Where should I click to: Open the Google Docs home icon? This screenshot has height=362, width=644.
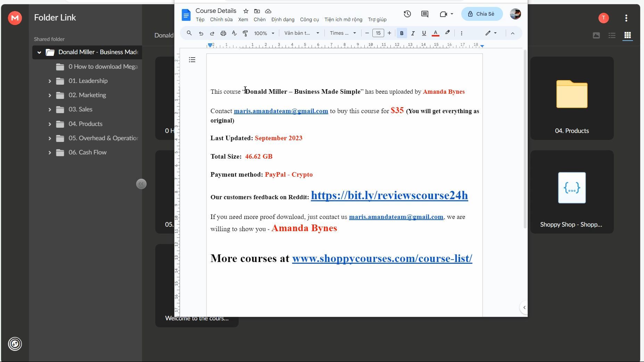[186, 15]
